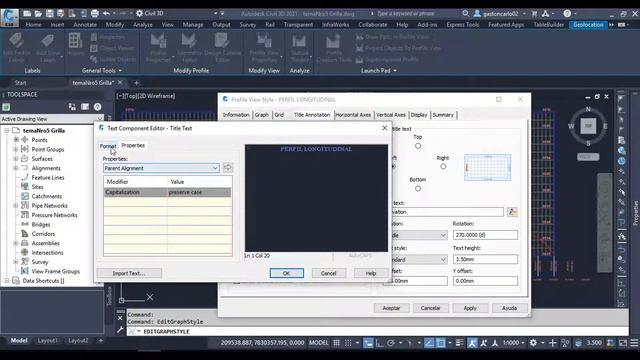The width and height of the screenshot is (640, 360).
Task: Expand the General Tools ribbon panel
Action: tap(102, 71)
